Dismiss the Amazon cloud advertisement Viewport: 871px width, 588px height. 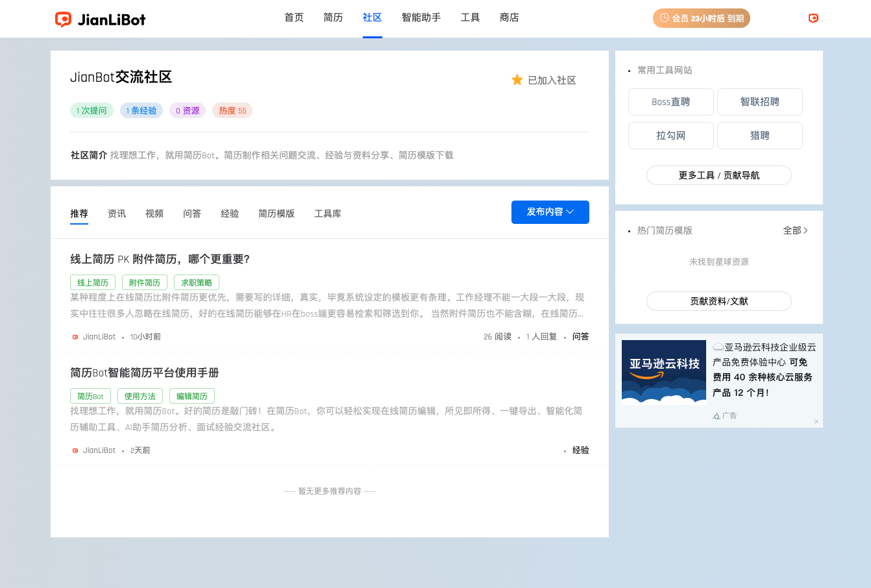click(816, 422)
